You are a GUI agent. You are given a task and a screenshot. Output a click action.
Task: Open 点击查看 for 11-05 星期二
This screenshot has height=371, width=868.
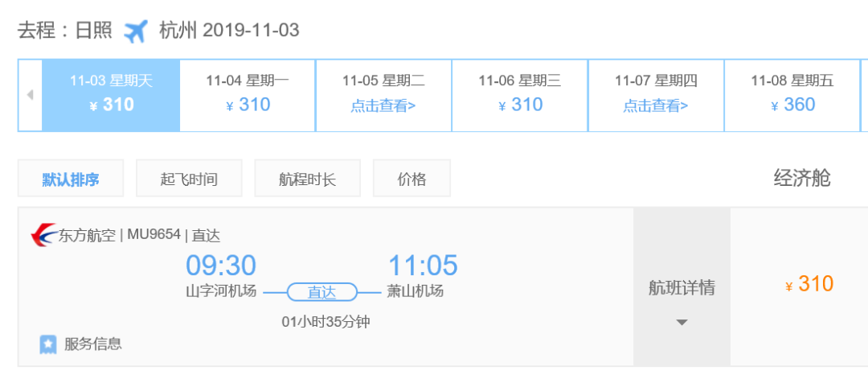(383, 105)
